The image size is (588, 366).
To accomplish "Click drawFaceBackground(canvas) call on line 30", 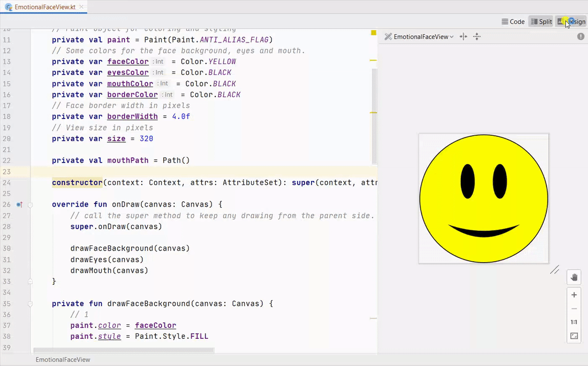I will pos(130,248).
